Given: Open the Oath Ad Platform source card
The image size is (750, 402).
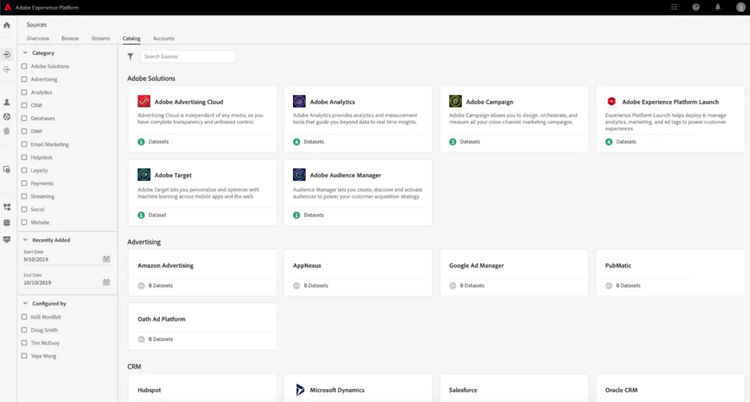Looking at the screenshot, I should [202, 326].
